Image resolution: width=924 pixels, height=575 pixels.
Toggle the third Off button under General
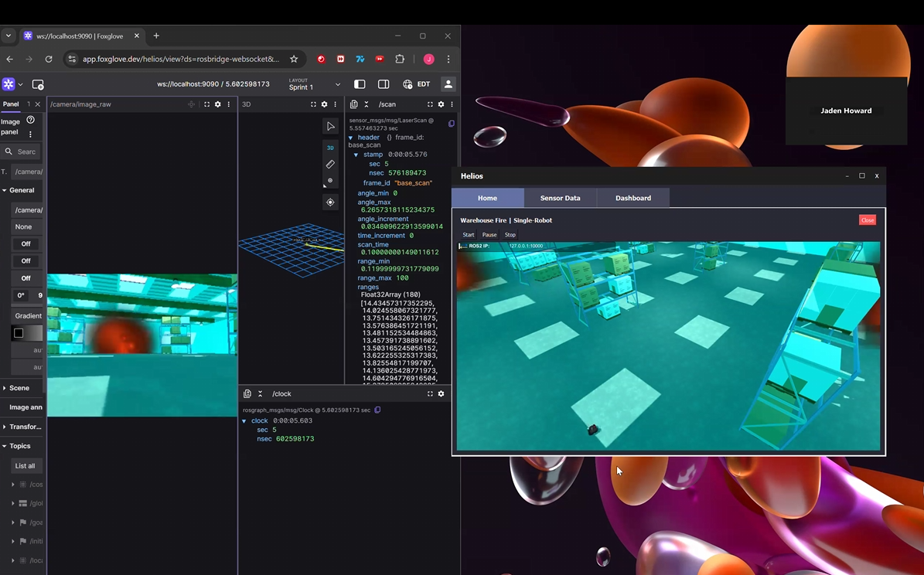coord(26,278)
